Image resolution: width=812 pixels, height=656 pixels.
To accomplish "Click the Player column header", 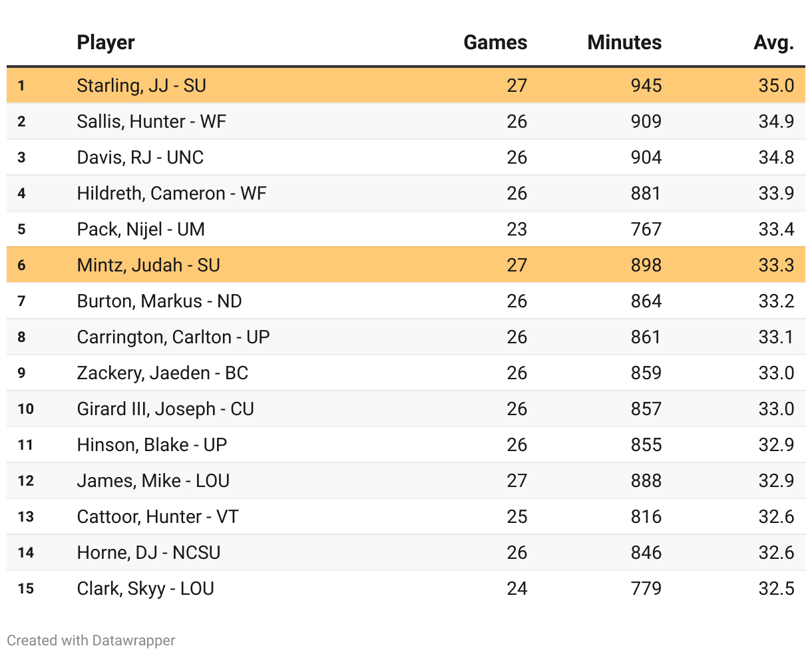I will coord(106,43).
